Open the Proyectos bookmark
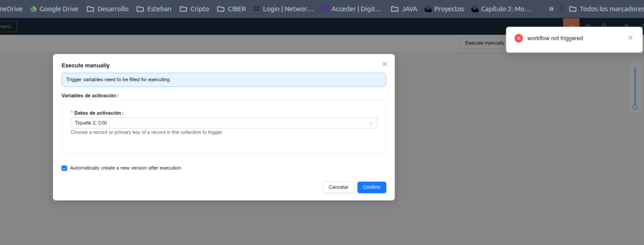 point(445,9)
